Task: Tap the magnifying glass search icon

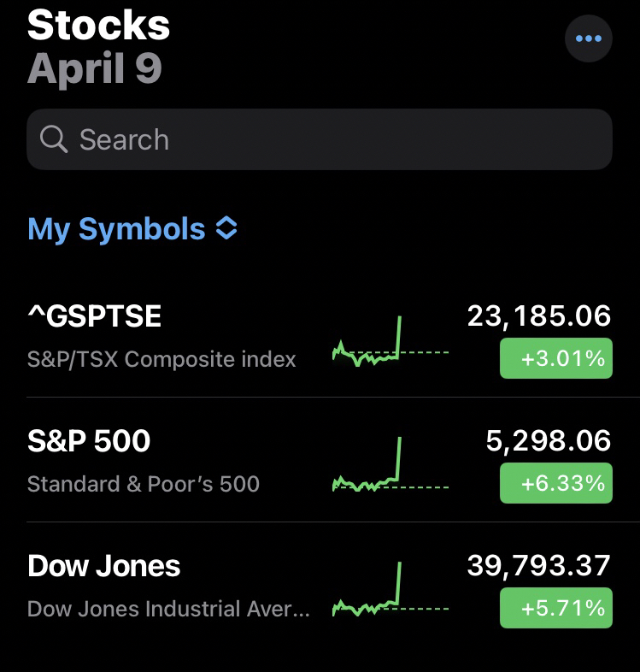Action: 54,139
